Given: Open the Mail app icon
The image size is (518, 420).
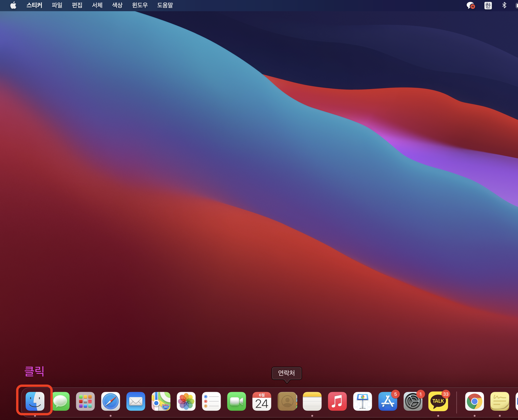Looking at the screenshot, I should click(x=136, y=401).
